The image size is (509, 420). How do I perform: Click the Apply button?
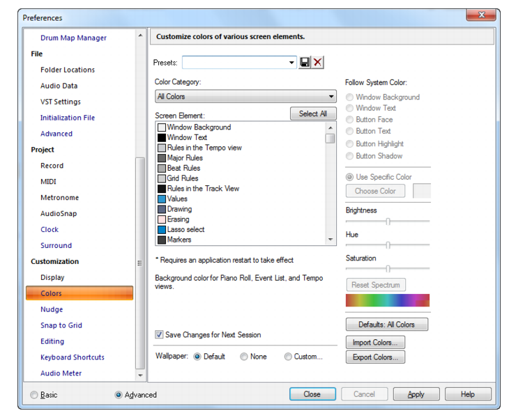coord(416,394)
